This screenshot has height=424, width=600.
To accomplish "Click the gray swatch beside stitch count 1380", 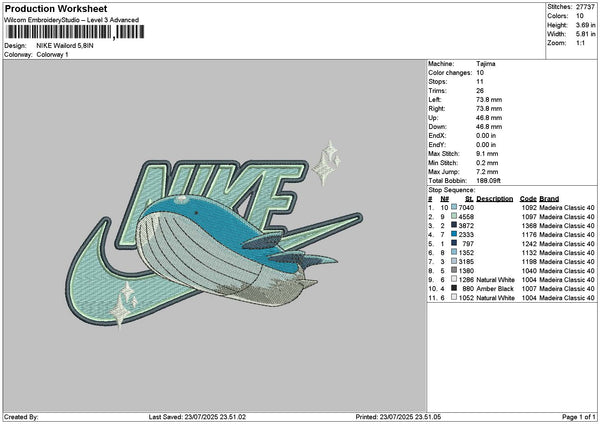I will click(x=454, y=270).
